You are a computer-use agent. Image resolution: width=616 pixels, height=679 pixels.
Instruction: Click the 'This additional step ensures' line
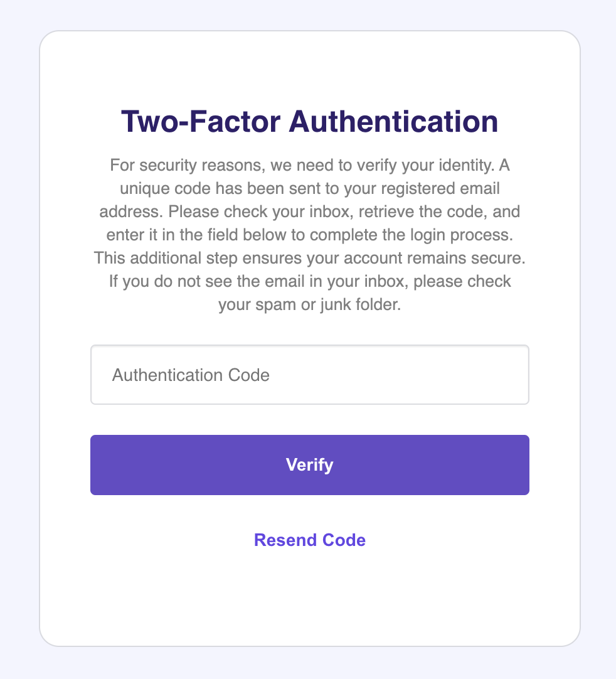(309, 258)
